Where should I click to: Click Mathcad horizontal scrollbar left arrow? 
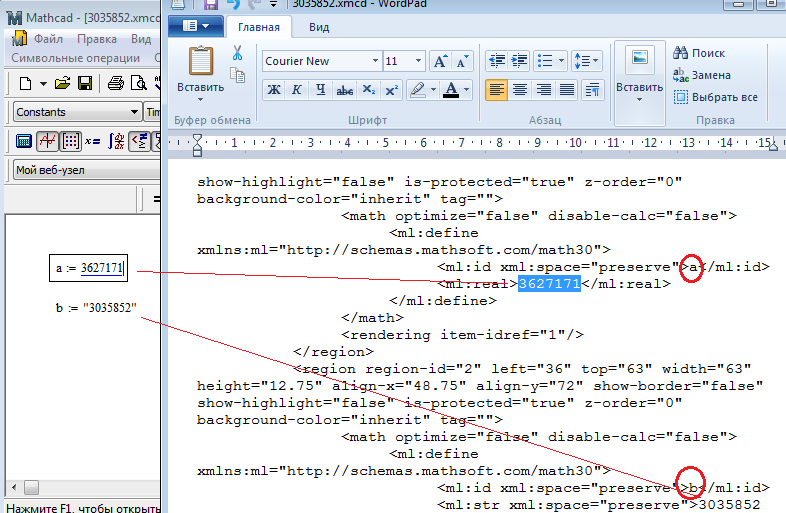pyautogui.click(x=14, y=487)
